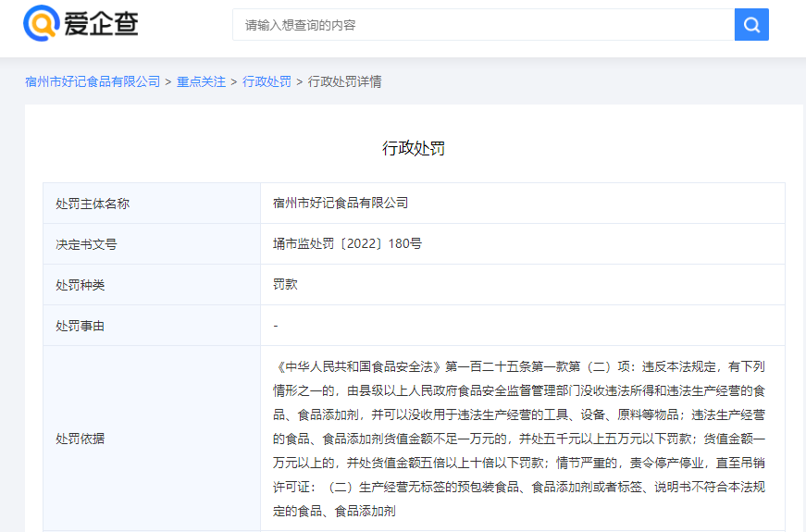Click the row label 处罚主体名称
This screenshot has width=806, height=532.
(93, 204)
